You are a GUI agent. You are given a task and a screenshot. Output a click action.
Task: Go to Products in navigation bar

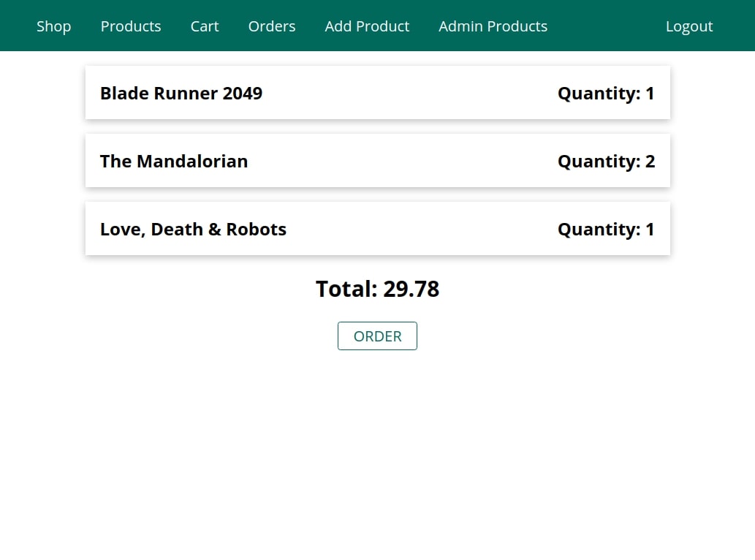(131, 26)
